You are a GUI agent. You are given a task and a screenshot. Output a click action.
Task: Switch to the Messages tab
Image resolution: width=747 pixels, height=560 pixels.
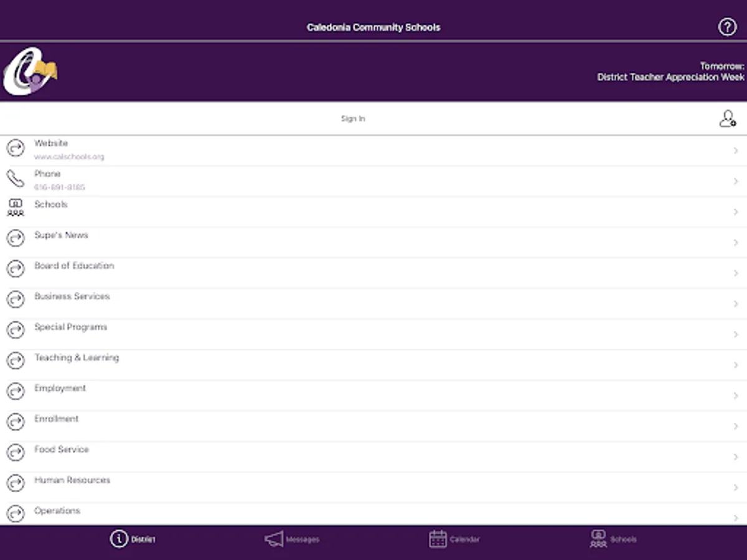(x=292, y=539)
